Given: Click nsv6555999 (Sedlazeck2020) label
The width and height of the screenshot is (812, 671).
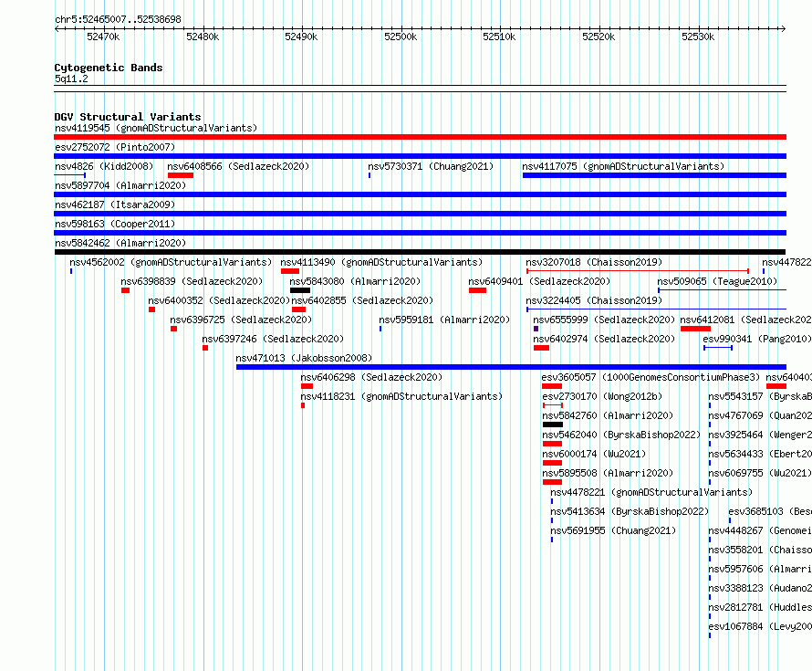Looking at the screenshot, I should pos(604,320).
